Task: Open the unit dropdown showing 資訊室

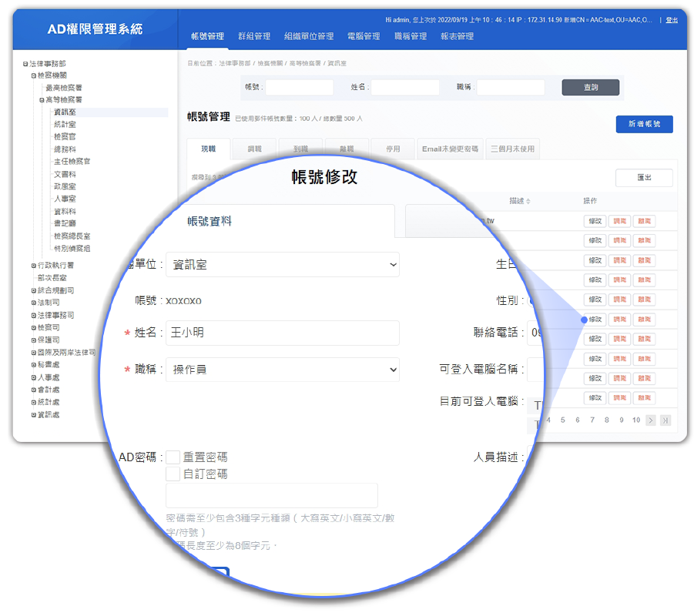Action: (x=282, y=264)
